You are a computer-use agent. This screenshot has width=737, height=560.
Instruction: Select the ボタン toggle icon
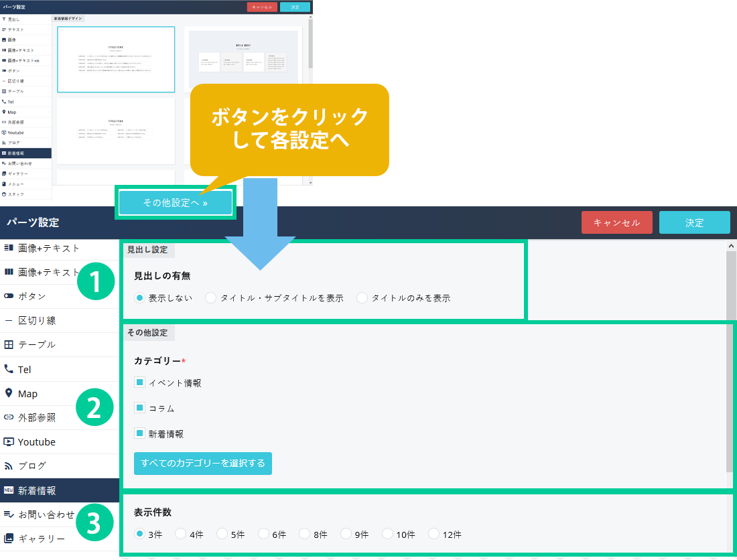(x=9, y=296)
